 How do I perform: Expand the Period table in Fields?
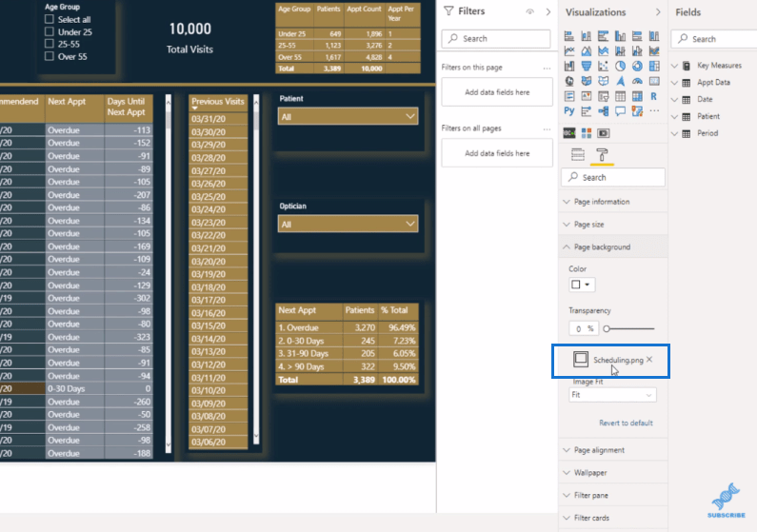pos(674,133)
